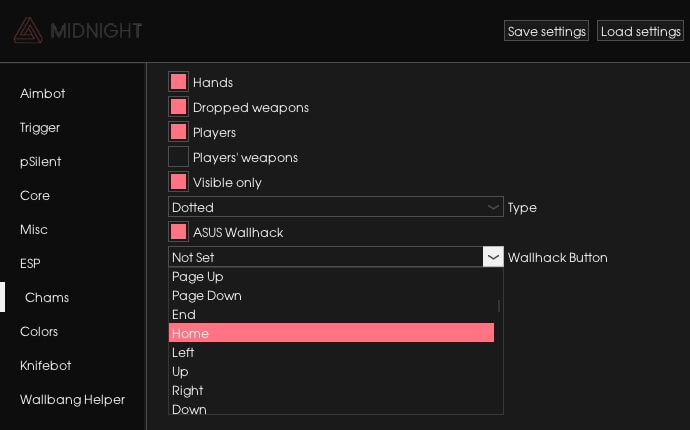Click the key list scrollbar
The image size is (690, 430).
pos(498,305)
